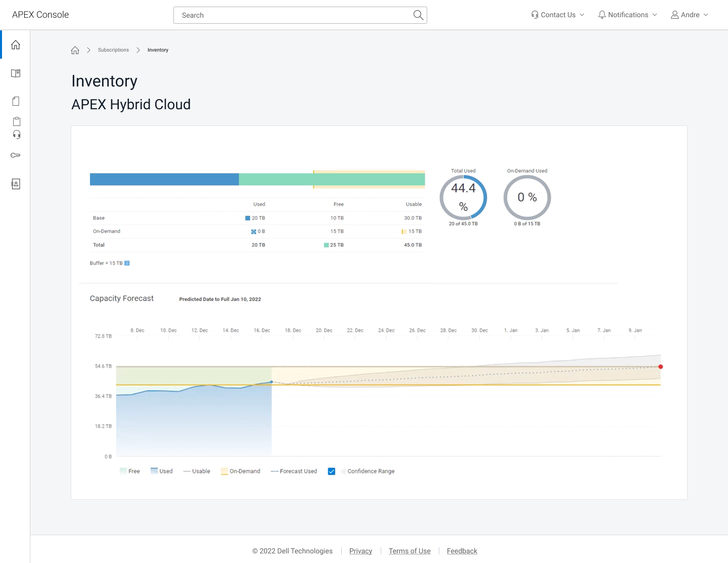Screen dimensions: 728x563
Task: Click the 20 of 45.0 TB label
Action: pyautogui.click(x=463, y=224)
